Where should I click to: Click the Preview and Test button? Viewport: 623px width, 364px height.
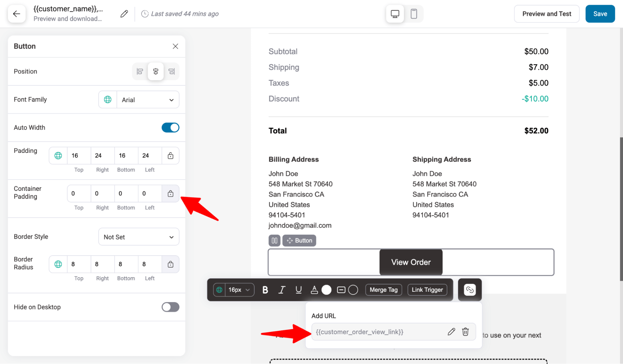coord(547,14)
